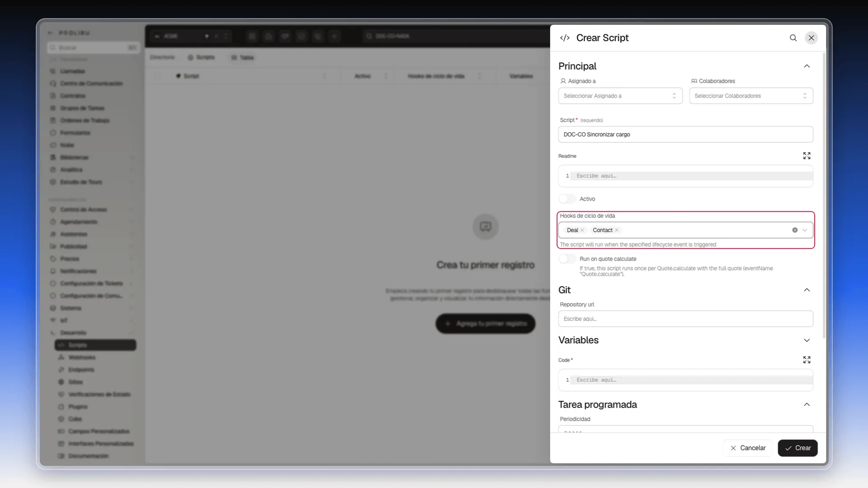Screen dimensions: 868x488
Task: Open Control de Acceso in sidebar
Action: click(x=84, y=210)
